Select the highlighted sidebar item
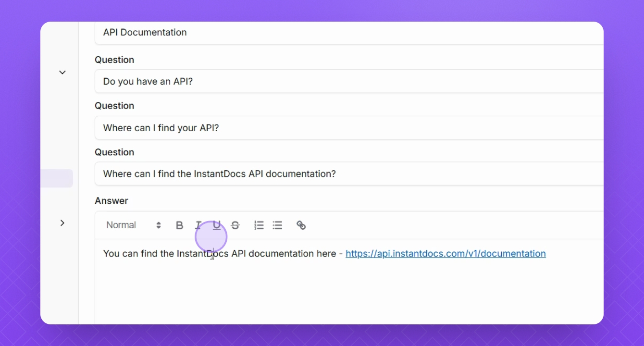 click(x=57, y=178)
